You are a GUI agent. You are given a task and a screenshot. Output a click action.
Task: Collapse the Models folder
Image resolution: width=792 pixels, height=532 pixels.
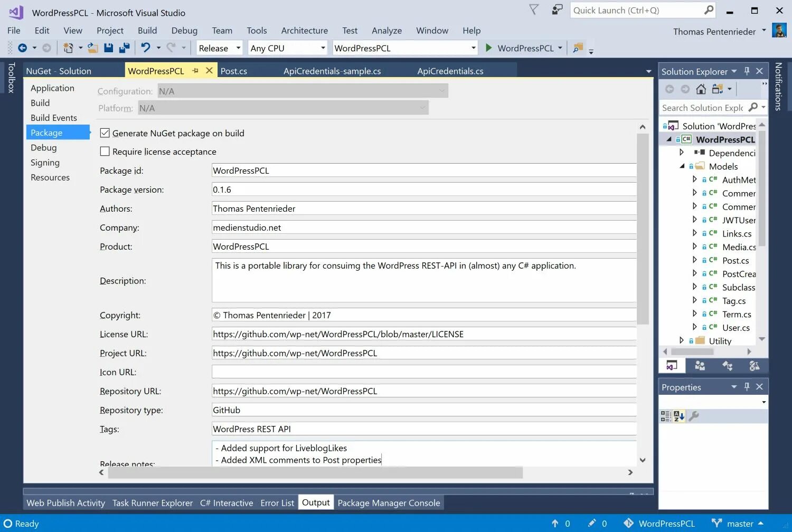pyautogui.click(x=682, y=166)
